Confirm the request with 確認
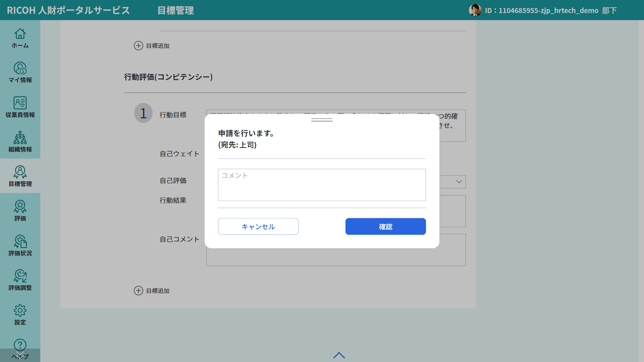Viewport: 644px width, 362px height. tap(385, 226)
